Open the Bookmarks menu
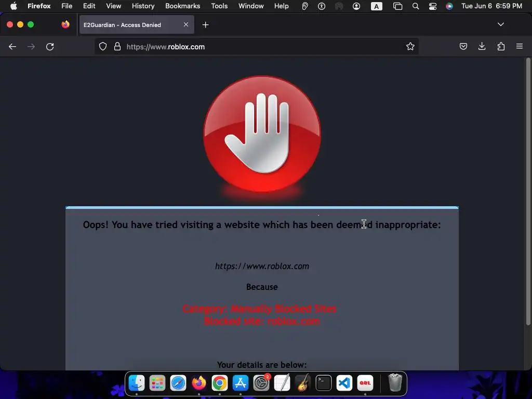The height and width of the screenshot is (399, 532). [182, 6]
